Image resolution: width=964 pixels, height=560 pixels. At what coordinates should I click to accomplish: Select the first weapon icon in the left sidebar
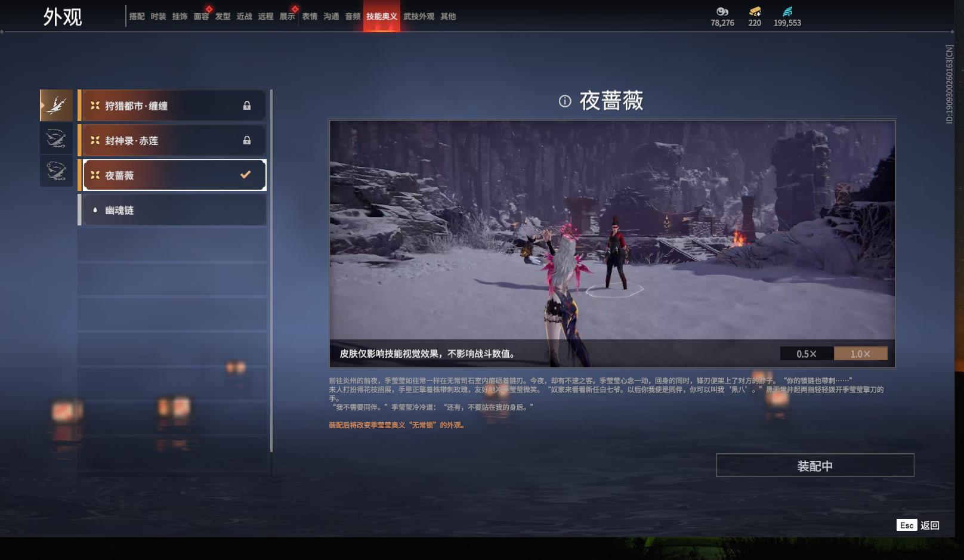click(56, 105)
